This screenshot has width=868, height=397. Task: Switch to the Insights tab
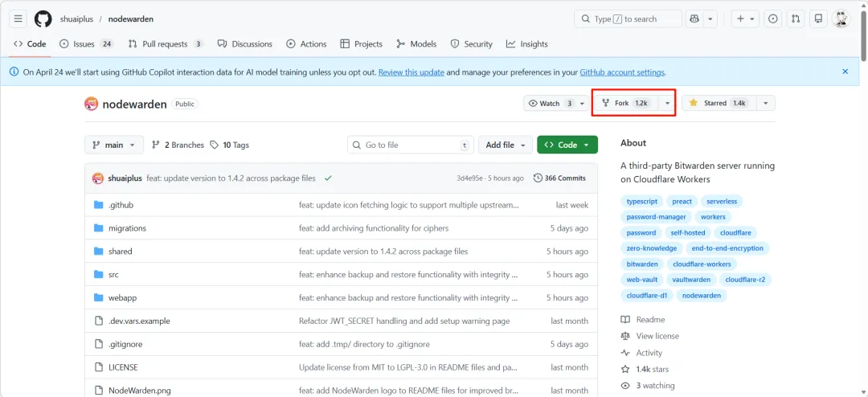tap(527, 43)
